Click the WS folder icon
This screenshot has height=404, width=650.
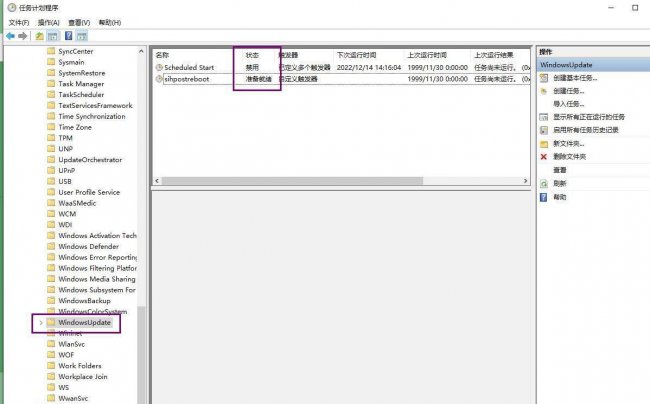51,387
